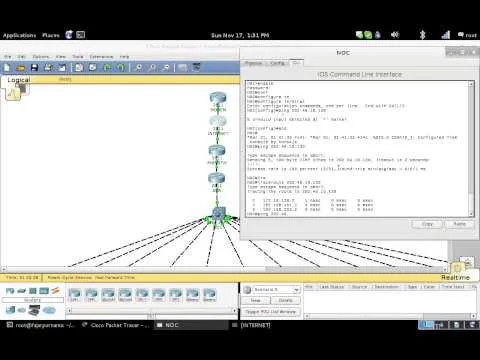Open the Help menu

coord(124,57)
